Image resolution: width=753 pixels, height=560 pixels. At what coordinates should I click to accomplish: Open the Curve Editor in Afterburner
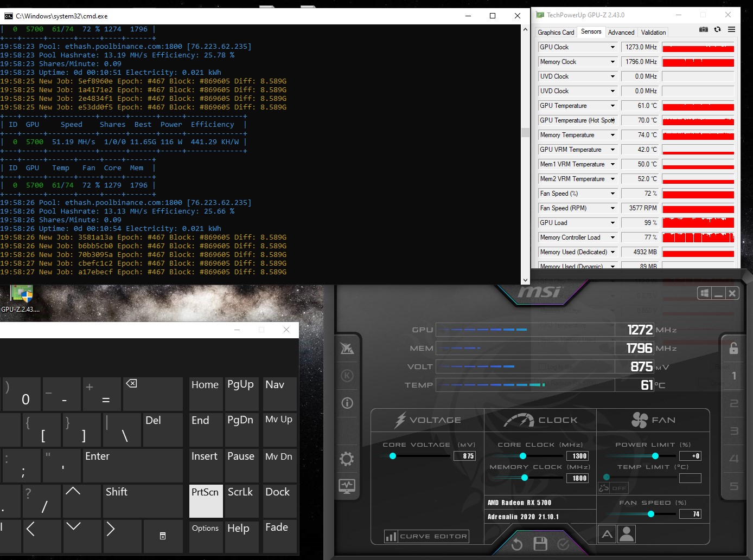click(426, 536)
